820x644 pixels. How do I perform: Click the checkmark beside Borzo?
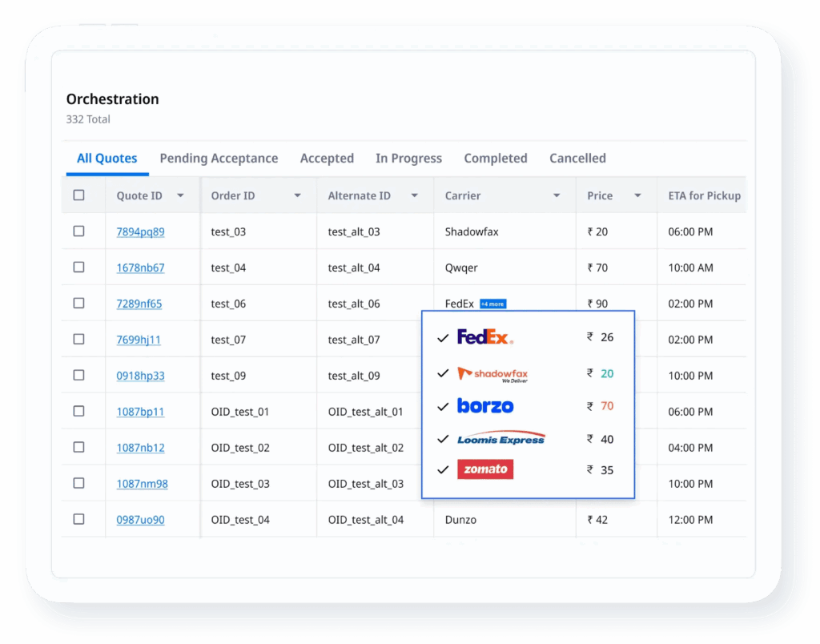pos(443,406)
